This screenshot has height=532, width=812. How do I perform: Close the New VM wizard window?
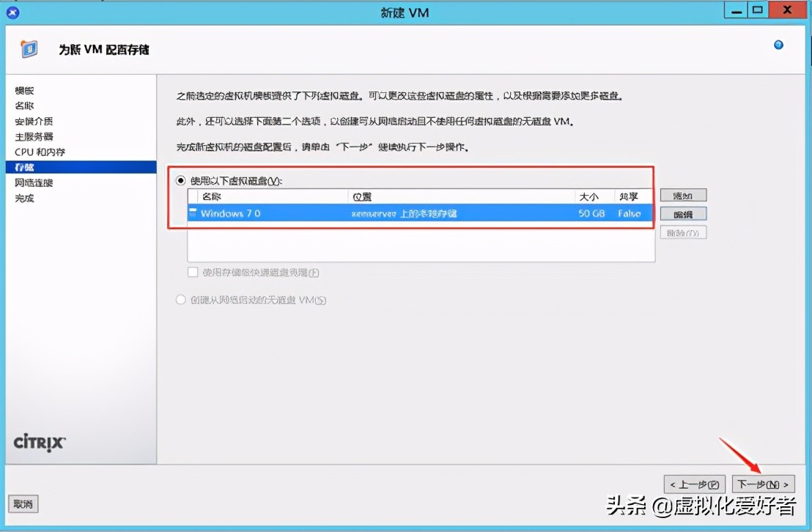787,10
